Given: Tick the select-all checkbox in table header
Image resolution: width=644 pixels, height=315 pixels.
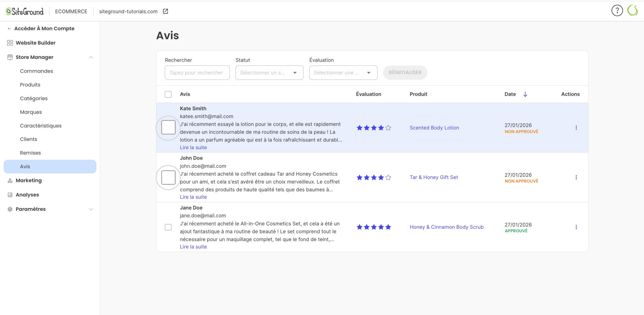Looking at the screenshot, I should 168,94.
